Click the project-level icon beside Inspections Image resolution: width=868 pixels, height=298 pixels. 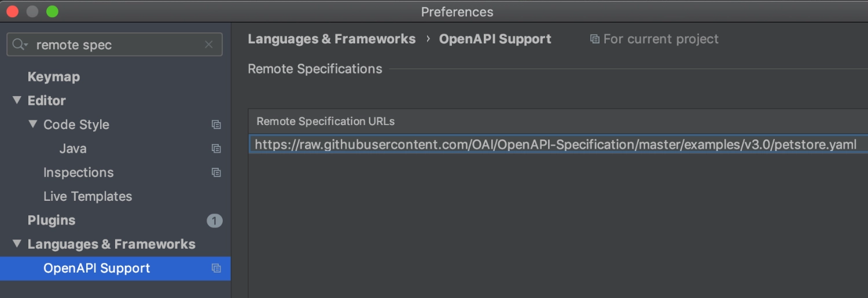pos(216,172)
